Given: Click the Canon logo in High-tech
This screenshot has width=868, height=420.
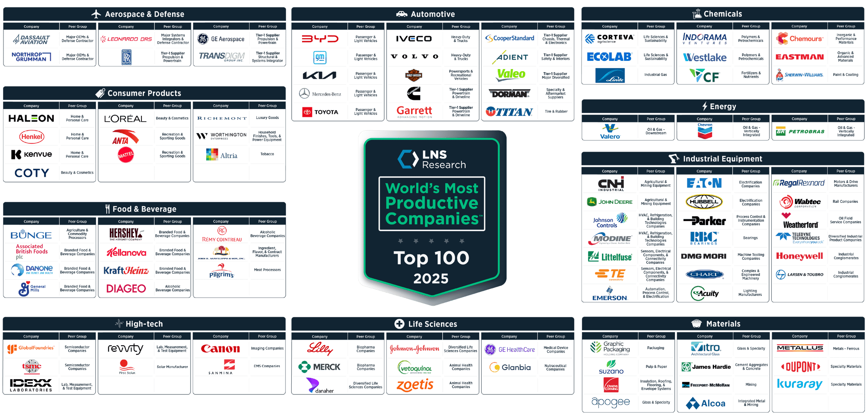Looking at the screenshot, I should coord(220,348).
